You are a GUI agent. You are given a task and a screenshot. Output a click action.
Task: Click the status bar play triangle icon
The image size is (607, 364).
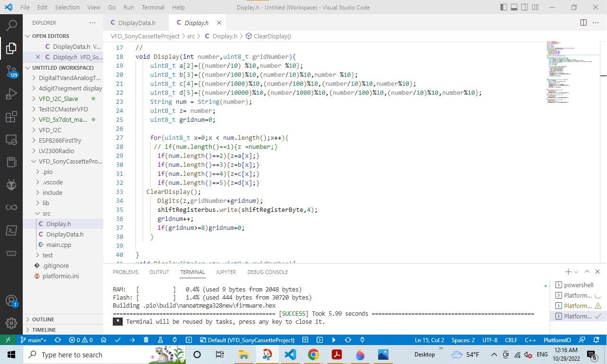(334, 340)
